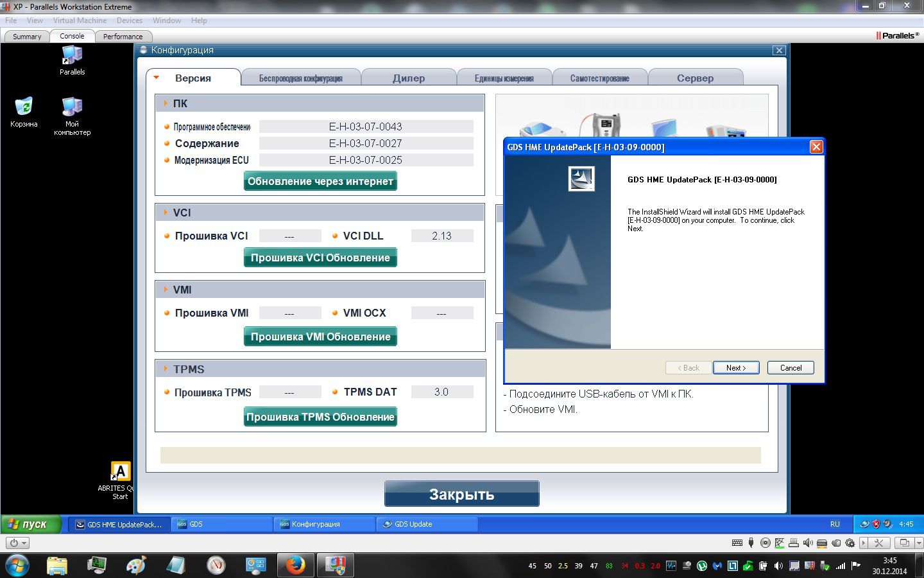
Task: Open Firefox from the Windows taskbar
Action: [295, 565]
